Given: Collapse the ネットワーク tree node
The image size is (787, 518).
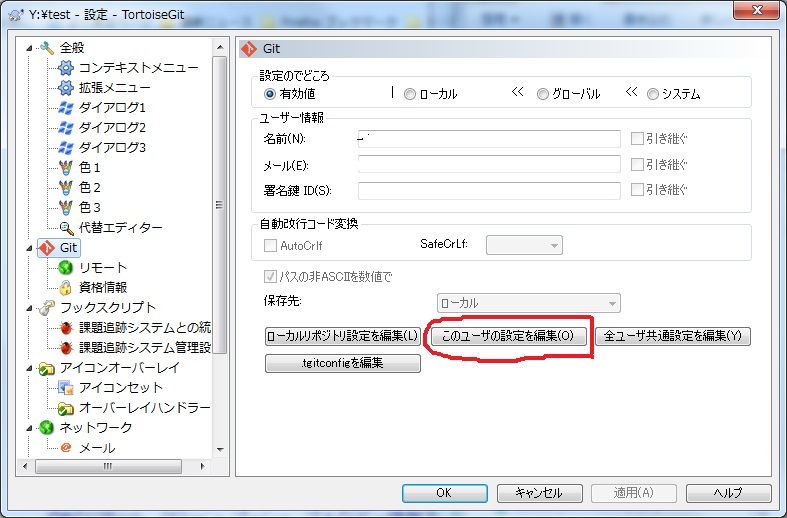Looking at the screenshot, I should (30, 428).
